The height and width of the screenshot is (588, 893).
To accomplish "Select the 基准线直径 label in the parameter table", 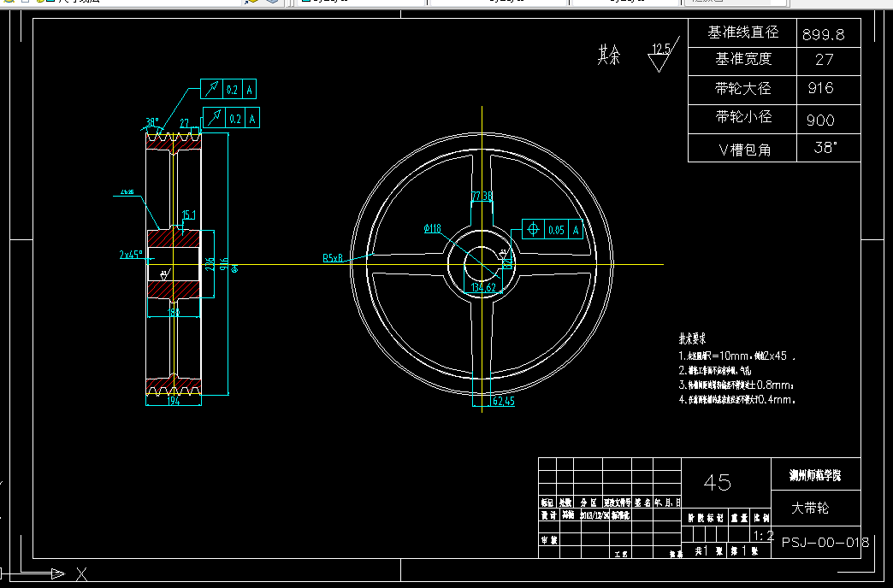I will [742, 32].
